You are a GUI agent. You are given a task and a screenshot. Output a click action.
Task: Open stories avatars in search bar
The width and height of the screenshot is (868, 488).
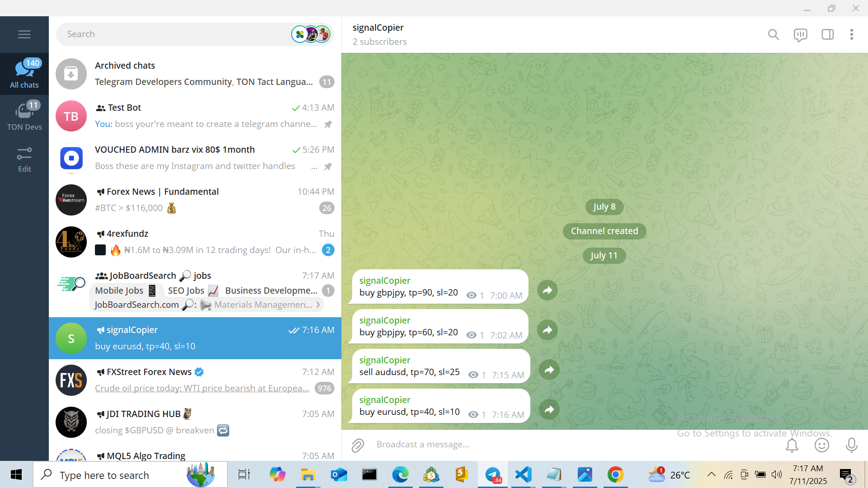pyautogui.click(x=311, y=34)
